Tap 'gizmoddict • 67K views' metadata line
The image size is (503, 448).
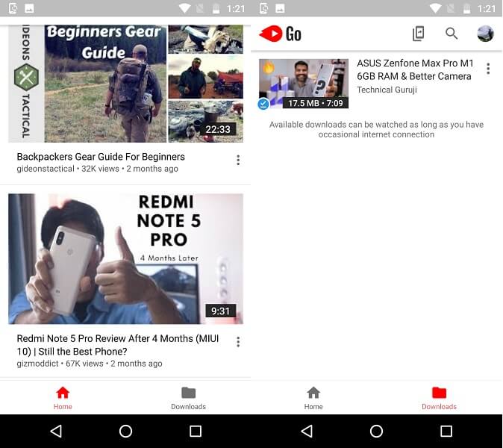pos(90,364)
